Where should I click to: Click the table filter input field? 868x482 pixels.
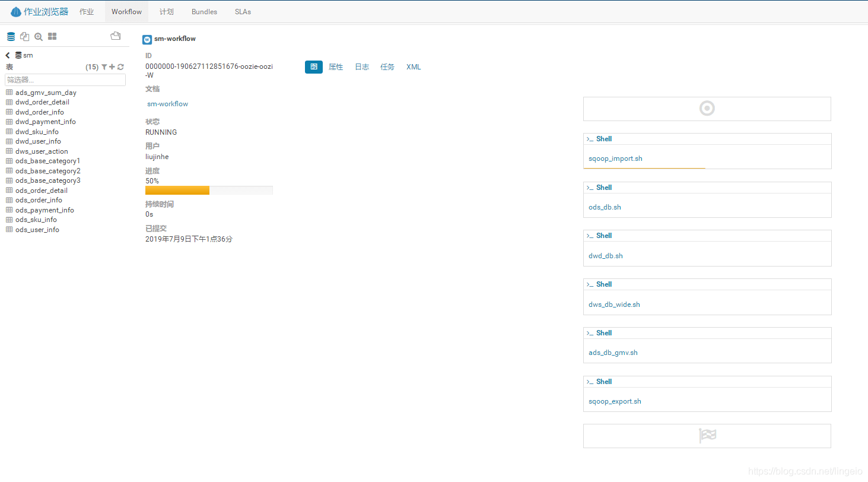(x=65, y=80)
